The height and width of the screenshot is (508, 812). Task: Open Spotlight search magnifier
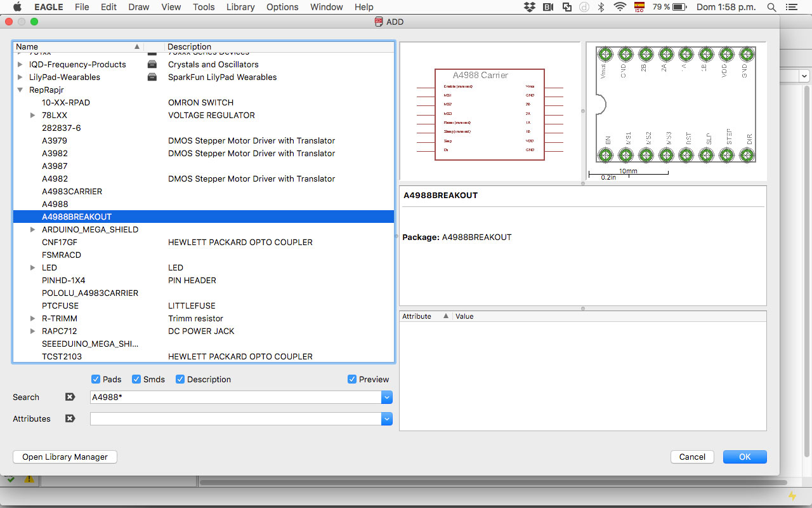[772, 7]
